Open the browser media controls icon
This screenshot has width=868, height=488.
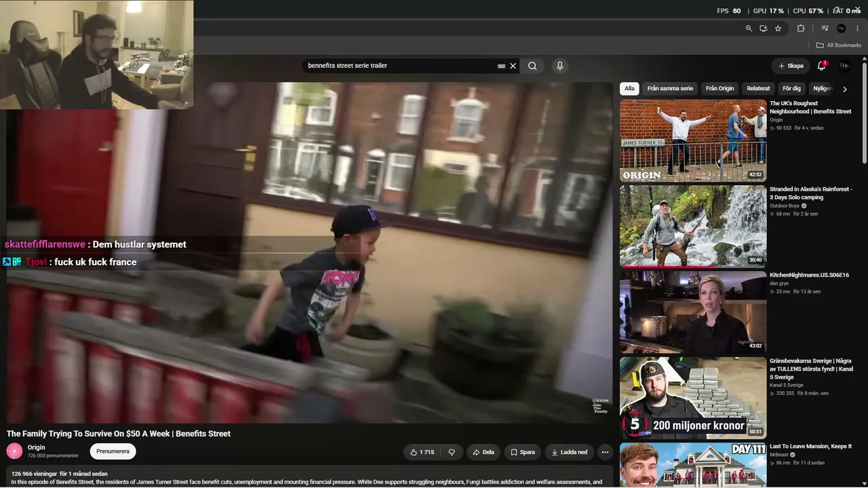click(x=825, y=28)
